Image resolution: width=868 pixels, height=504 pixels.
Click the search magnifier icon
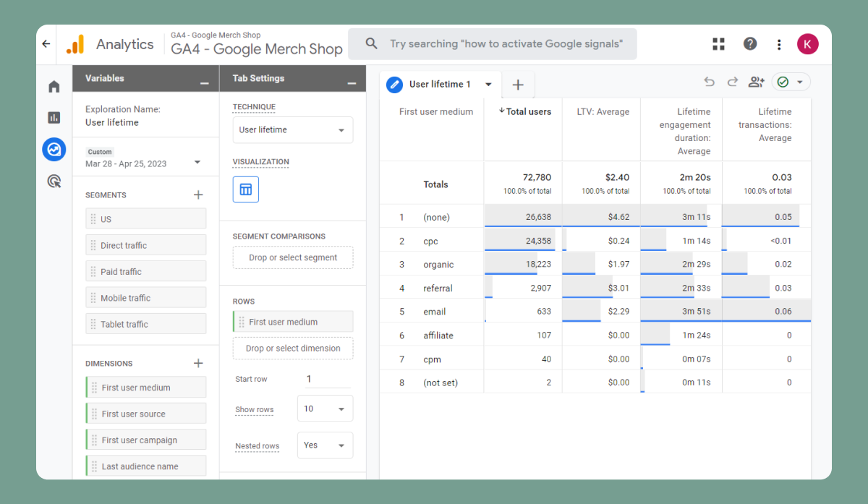[x=372, y=43]
